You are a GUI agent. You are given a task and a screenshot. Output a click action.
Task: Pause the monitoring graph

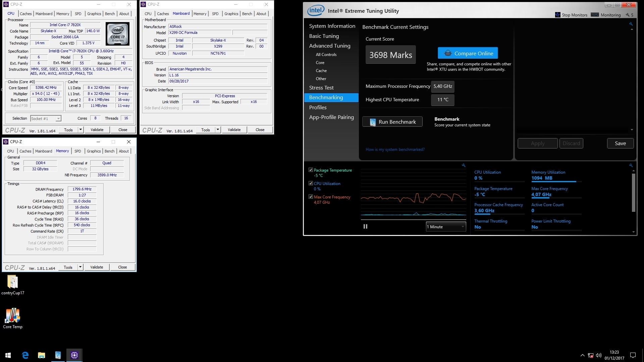(x=365, y=227)
